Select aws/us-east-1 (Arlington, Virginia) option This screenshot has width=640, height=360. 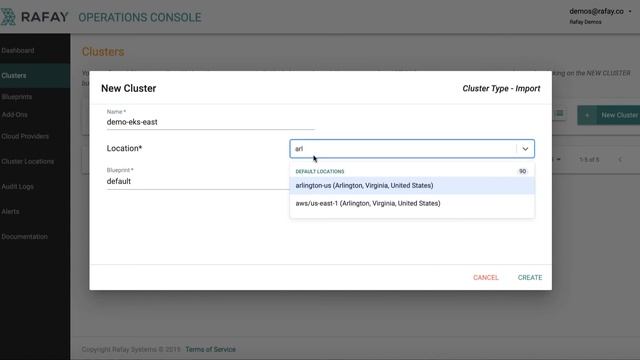tap(412, 203)
